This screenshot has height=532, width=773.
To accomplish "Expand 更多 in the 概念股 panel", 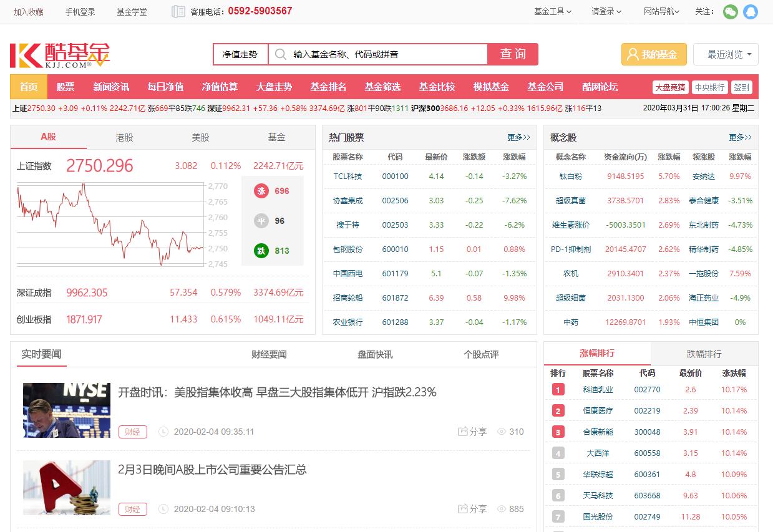I will point(740,137).
